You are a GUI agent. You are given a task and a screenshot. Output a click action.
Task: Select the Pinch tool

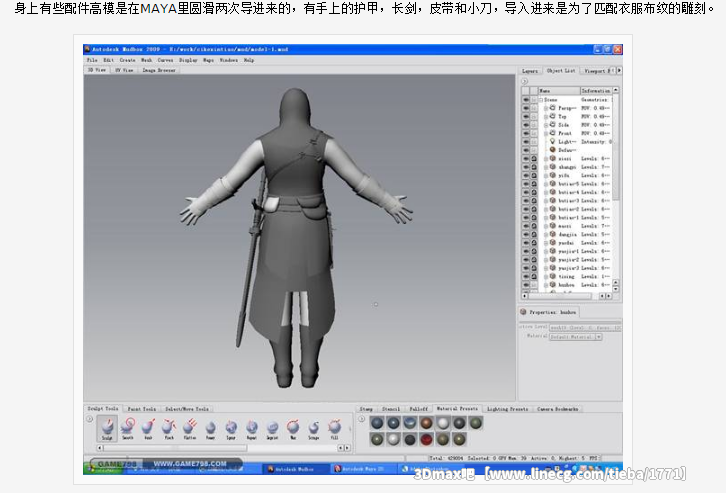[169, 428]
